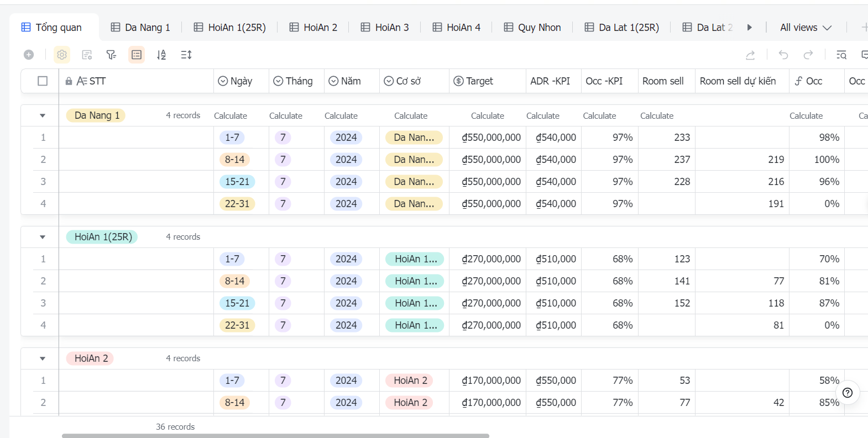Click the Da Lat 1(25R) tab grid icon
868x438 pixels.
[589, 27]
